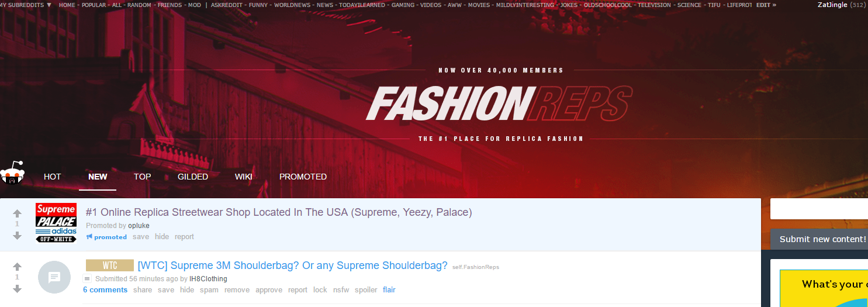The image size is (868, 307).
Task: Click the Reddit snoo alien logo
Action: (x=12, y=173)
